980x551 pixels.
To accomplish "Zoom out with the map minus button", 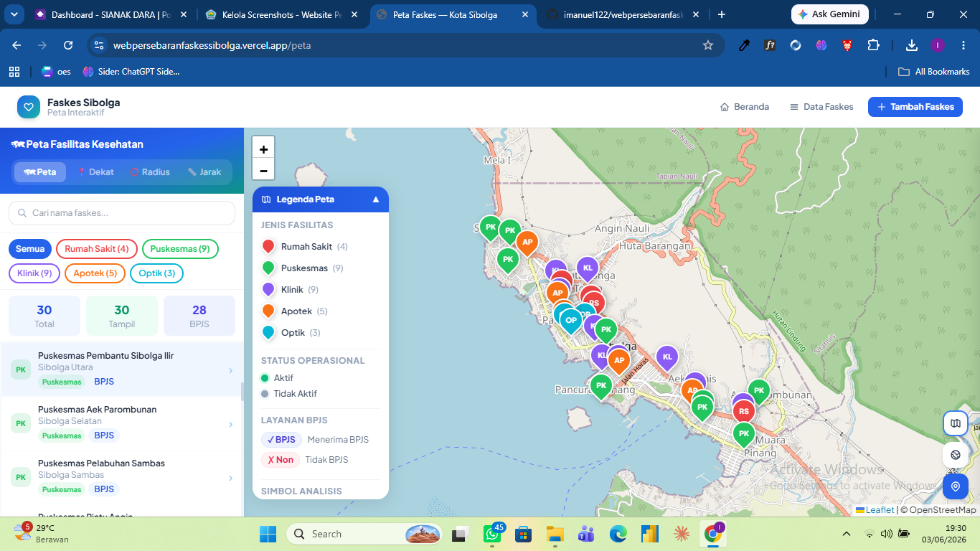I will 263,170.
